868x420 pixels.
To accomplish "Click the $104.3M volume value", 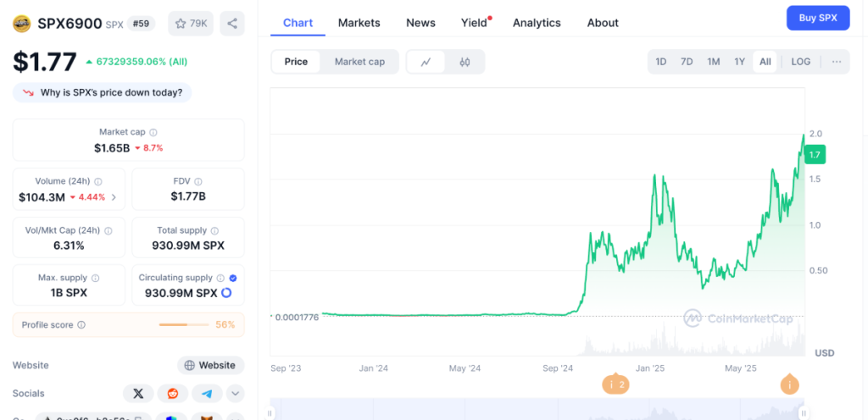I will pos(42,197).
